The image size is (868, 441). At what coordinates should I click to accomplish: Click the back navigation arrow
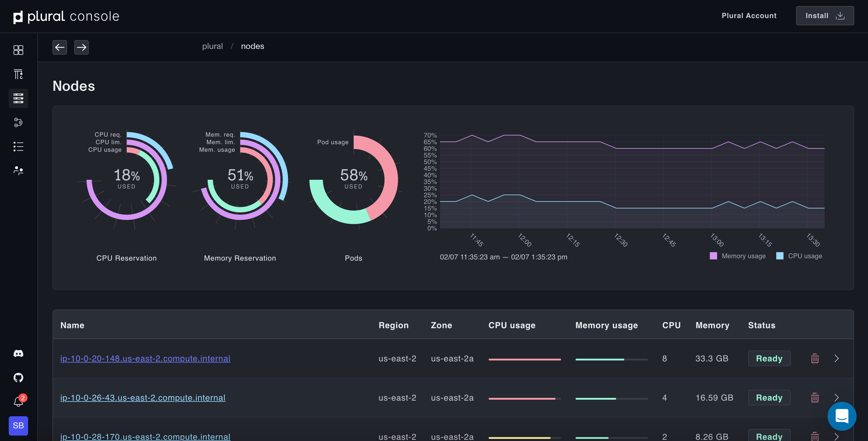coord(60,47)
